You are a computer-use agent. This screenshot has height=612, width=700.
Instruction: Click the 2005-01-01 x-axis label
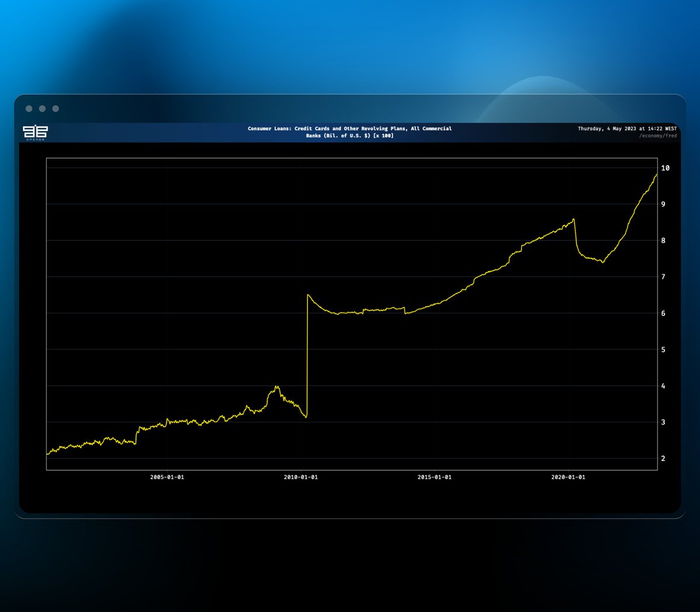point(167,477)
